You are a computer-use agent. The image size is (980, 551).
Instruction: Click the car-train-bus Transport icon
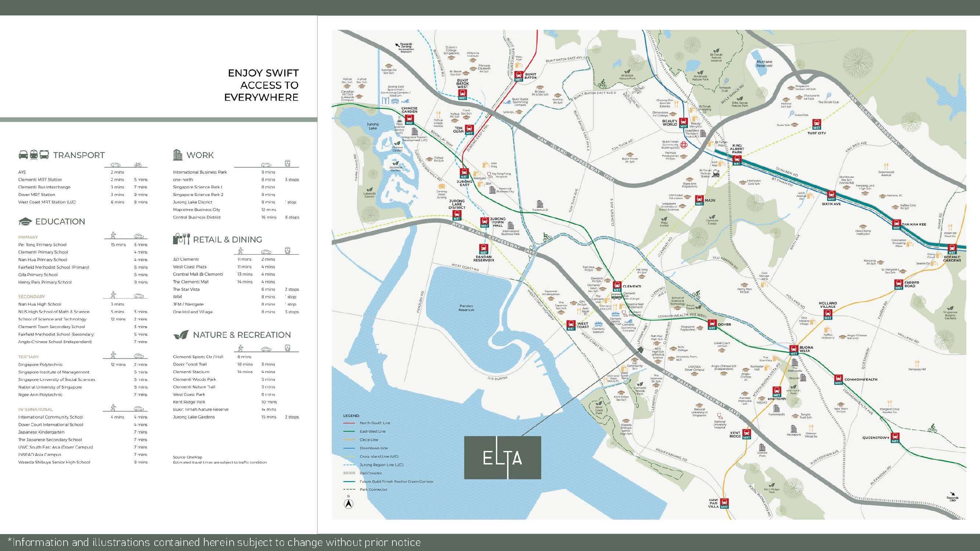click(33, 155)
